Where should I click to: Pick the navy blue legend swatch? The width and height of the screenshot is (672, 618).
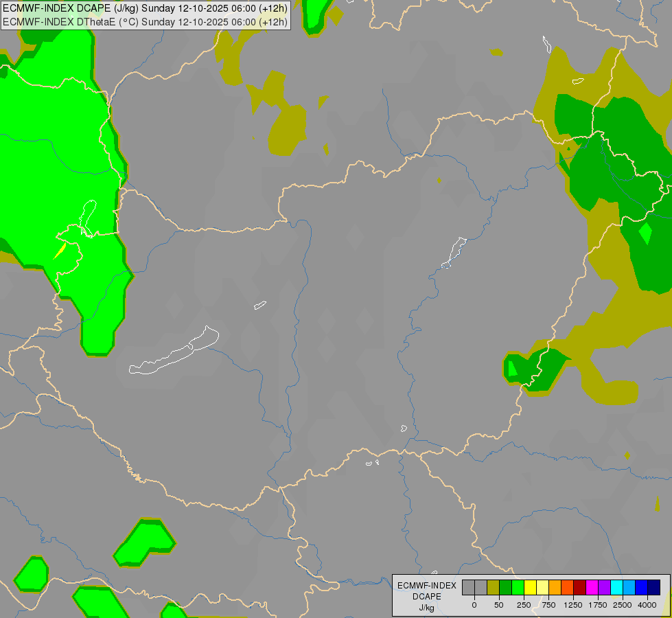[x=654, y=587]
